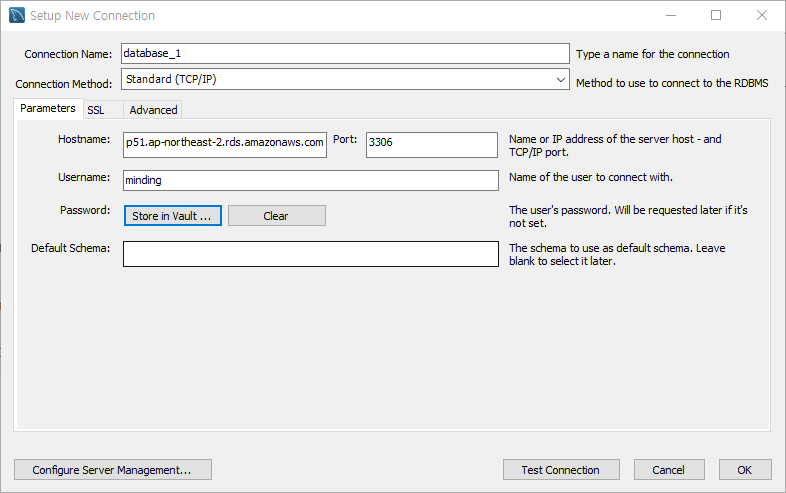Click Store in Vault button
The height and width of the screenshot is (493, 786).
(x=172, y=216)
